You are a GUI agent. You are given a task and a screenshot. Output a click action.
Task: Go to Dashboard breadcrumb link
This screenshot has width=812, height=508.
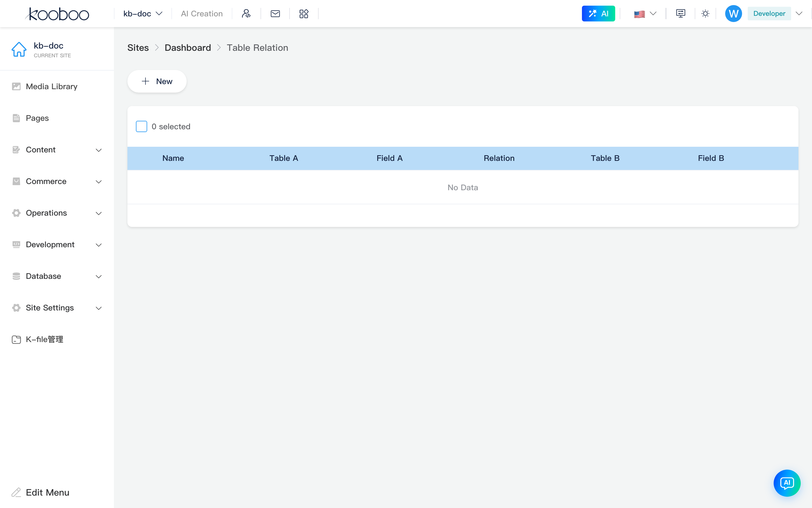[x=187, y=48]
